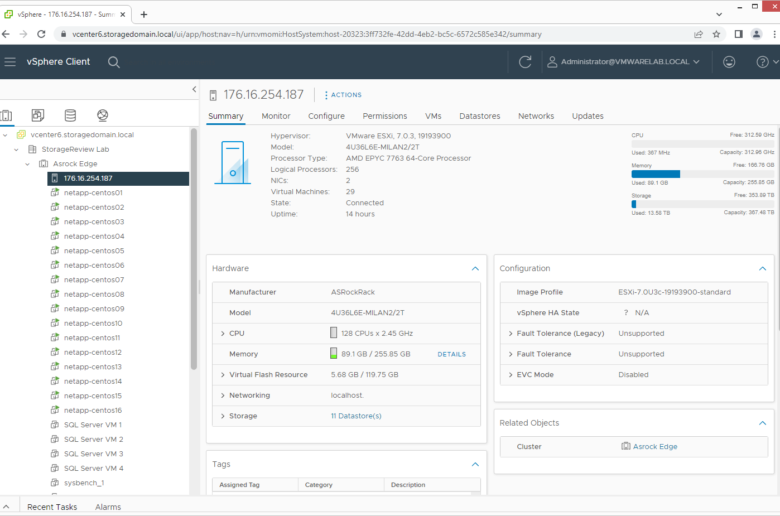The image size is (780, 516).
Task: Expand Virtual Flash Resource row
Action: pos(222,375)
